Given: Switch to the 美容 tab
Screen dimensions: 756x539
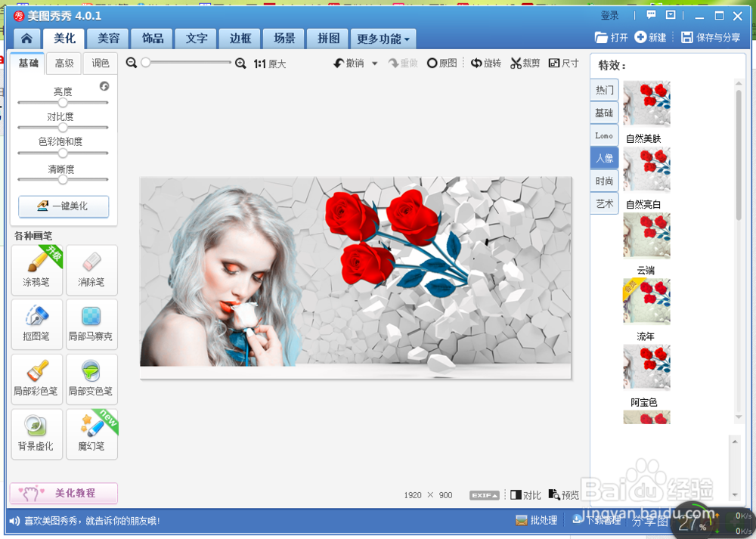Looking at the screenshot, I should coord(108,39).
